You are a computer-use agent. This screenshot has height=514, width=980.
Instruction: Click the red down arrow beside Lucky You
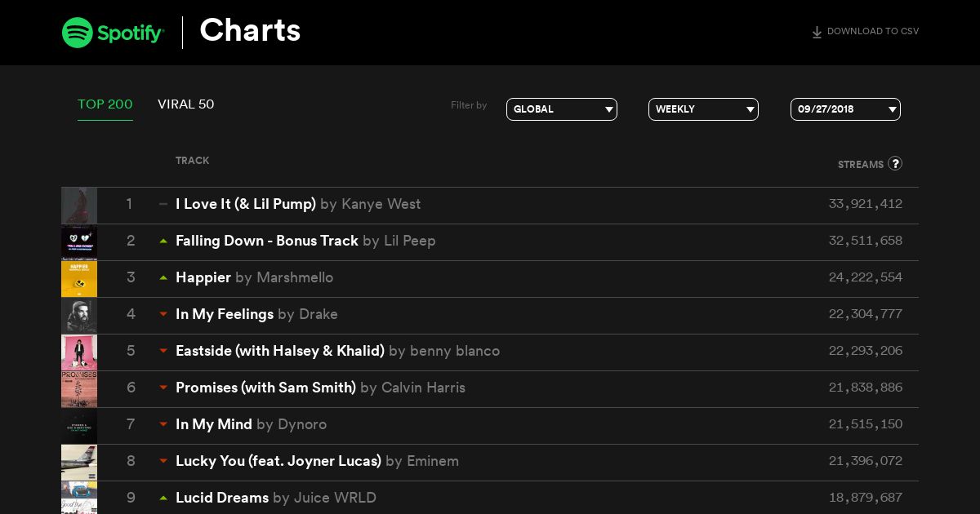pos(163,461)
